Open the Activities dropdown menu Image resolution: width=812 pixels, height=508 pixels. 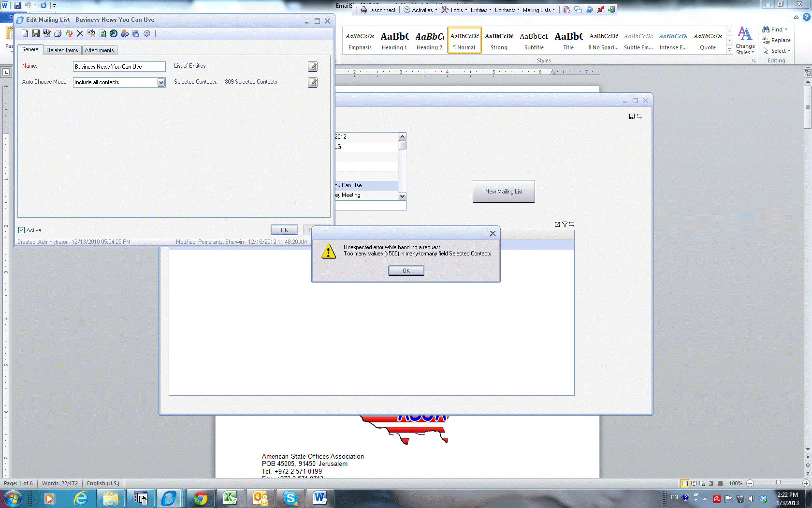[x=420, y=10]
